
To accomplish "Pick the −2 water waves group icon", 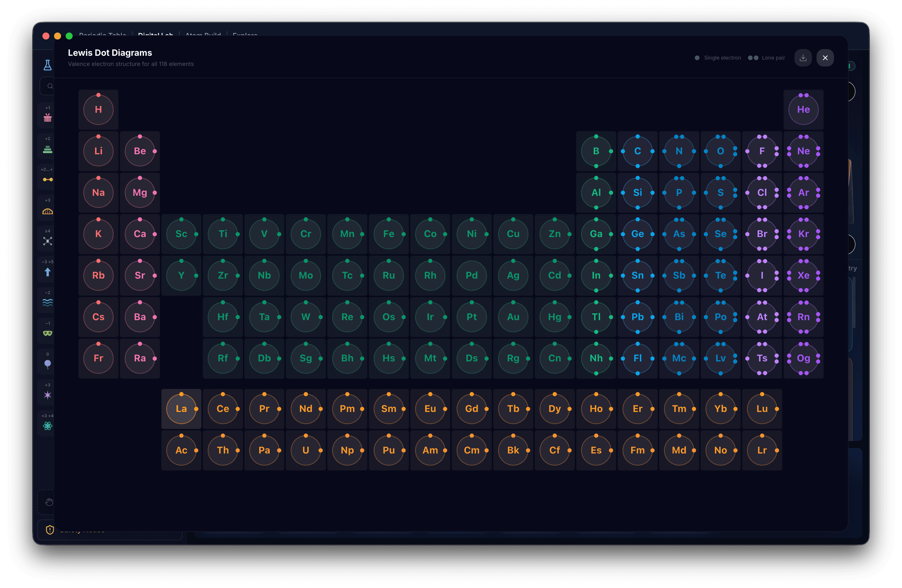I will pos(47,302).
